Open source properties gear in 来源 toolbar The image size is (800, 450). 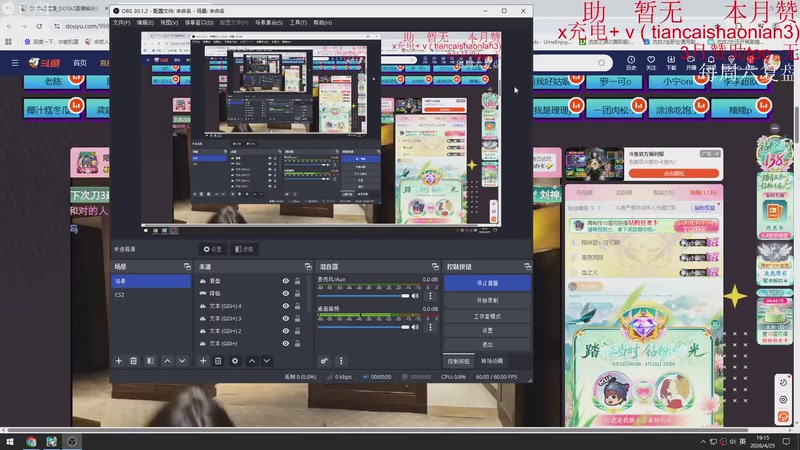235,361
